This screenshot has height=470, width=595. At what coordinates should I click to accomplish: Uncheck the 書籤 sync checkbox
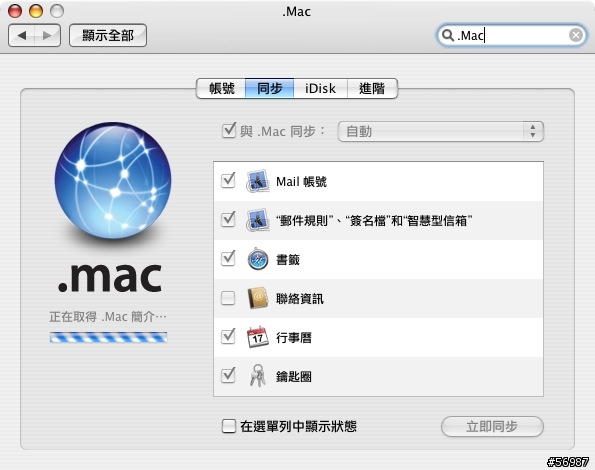pos(228,259)
